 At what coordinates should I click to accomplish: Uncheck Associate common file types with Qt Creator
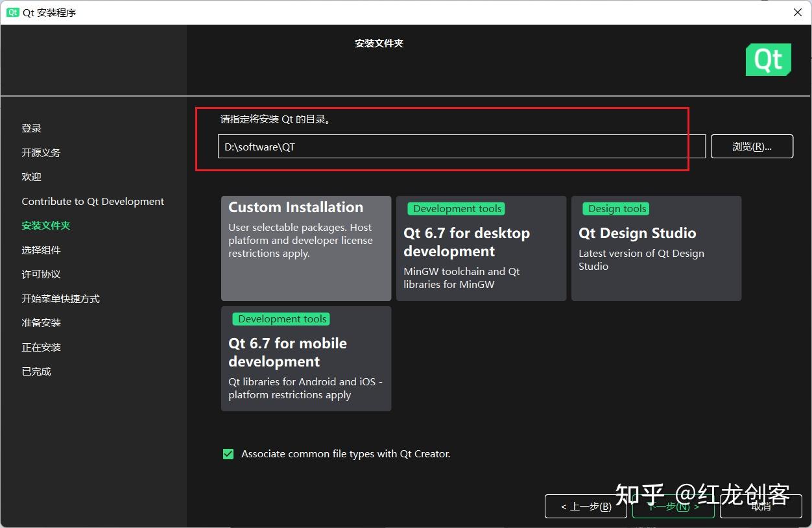click(228, 454)
